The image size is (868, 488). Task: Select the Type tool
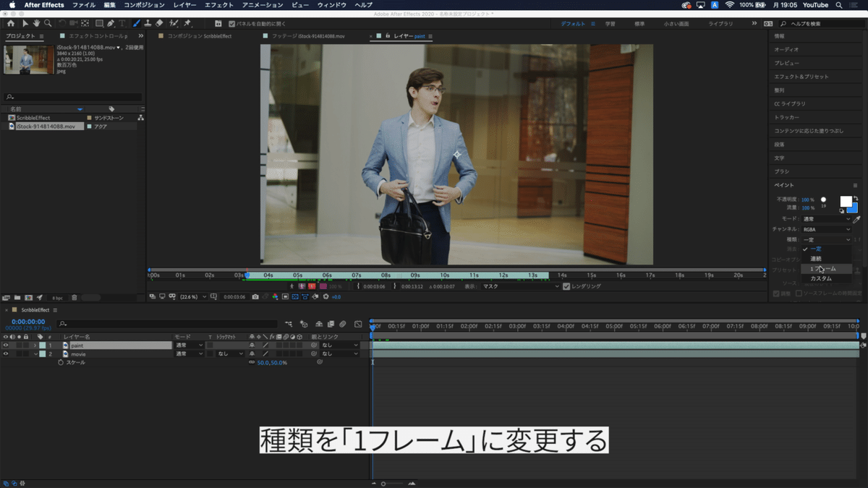[122, 23]
